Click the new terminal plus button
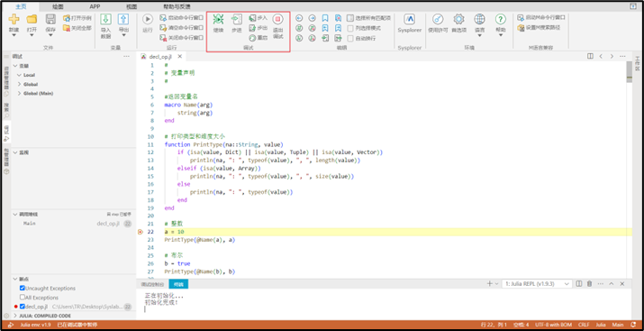 [489, 284]
